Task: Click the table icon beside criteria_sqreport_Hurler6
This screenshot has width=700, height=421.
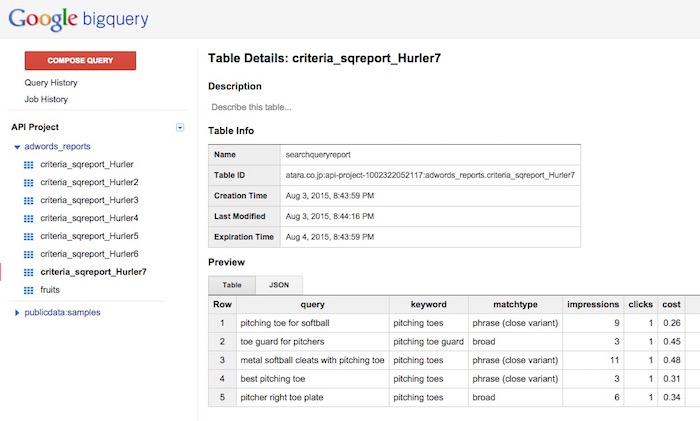Action: coord(29,254)
